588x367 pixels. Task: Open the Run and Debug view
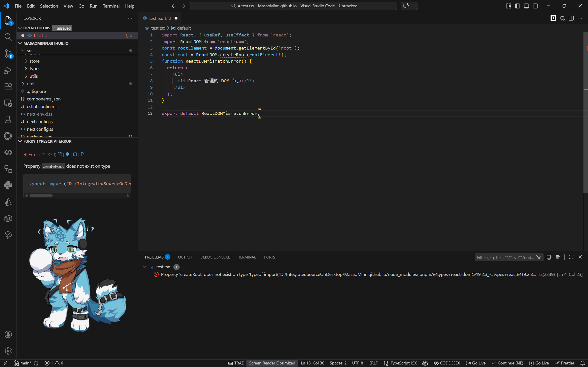[x=8, y=70]
